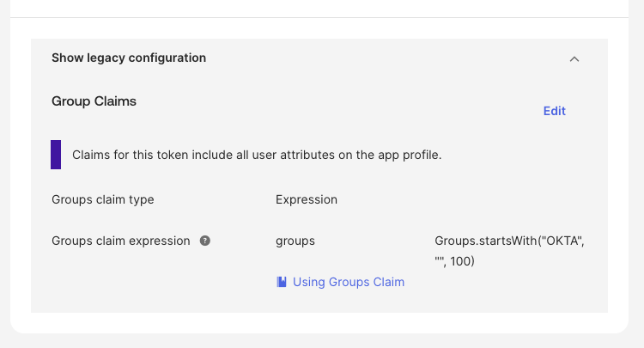Collapse the legacy configuration chevron
The height and width of the screenshot is (348, 644).
pyautogui.click(x=574, y=59)
